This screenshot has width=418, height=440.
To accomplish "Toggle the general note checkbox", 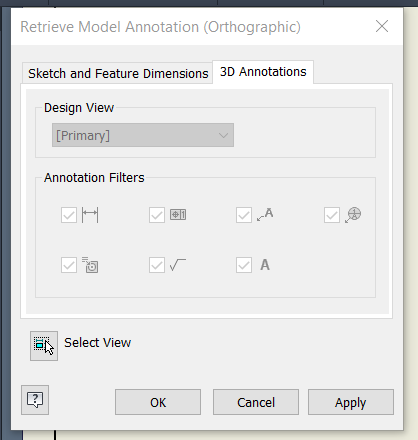I will (x=244, y=265).
